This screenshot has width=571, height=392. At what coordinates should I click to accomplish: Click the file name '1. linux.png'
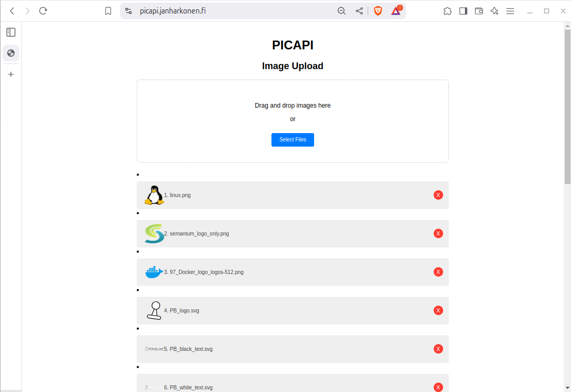pos(177,195)
